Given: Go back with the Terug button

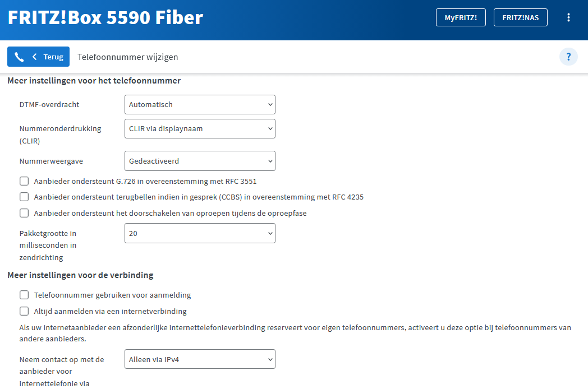Looking at the screenshot, I should coord(38,57).
